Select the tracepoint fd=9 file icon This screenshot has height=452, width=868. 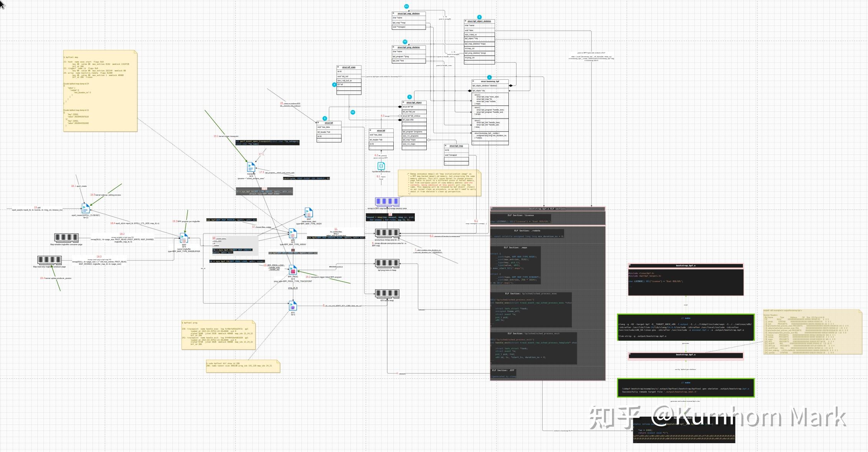coord(251,167)
